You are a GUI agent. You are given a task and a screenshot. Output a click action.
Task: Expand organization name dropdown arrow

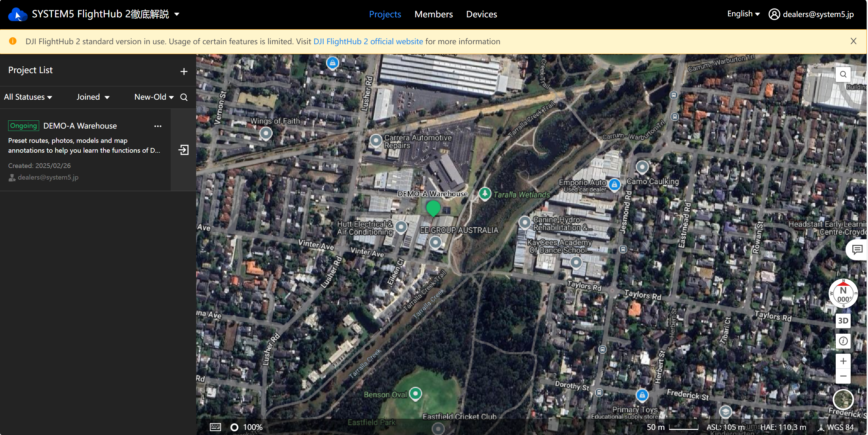[177, 14]
